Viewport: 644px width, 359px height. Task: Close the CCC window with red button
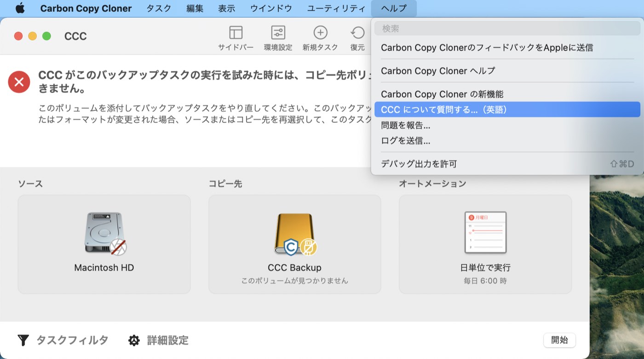(18, 36)
